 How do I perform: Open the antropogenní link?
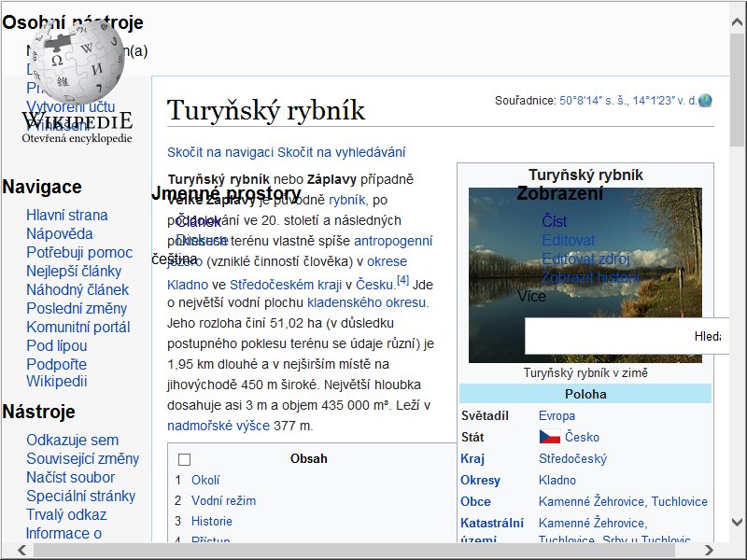[393, 241]
